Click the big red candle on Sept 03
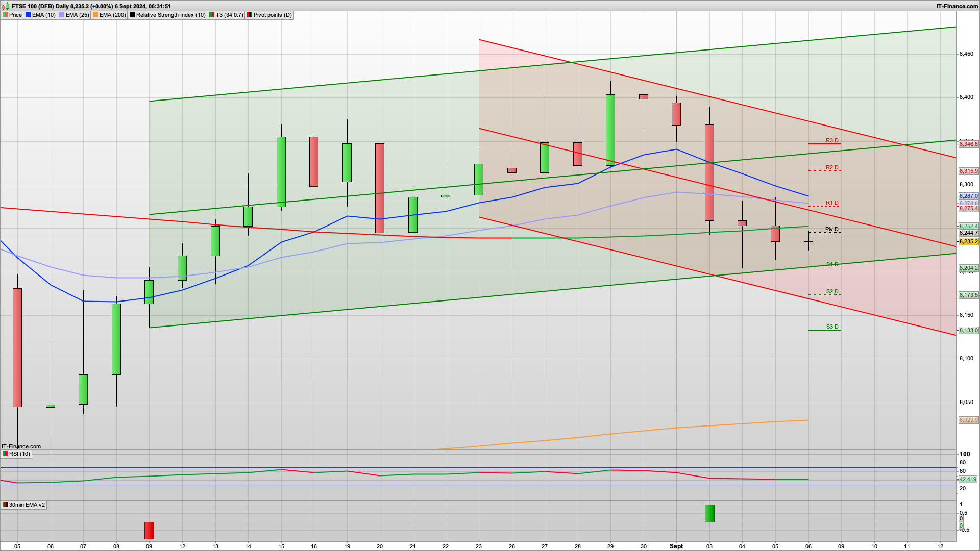Viewport: 980px width, 551px height. pos(709,172)
